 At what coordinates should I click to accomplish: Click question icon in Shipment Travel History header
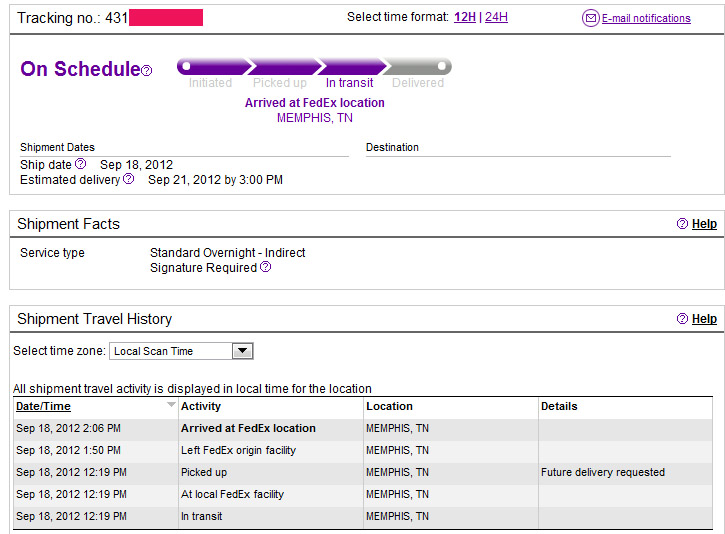click(x=682, y=319)
